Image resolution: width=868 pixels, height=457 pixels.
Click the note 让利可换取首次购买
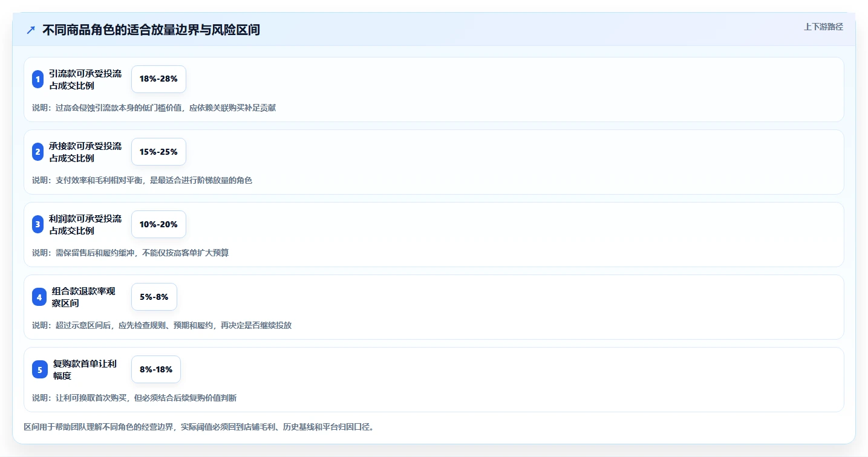click(x=92, y=398)
